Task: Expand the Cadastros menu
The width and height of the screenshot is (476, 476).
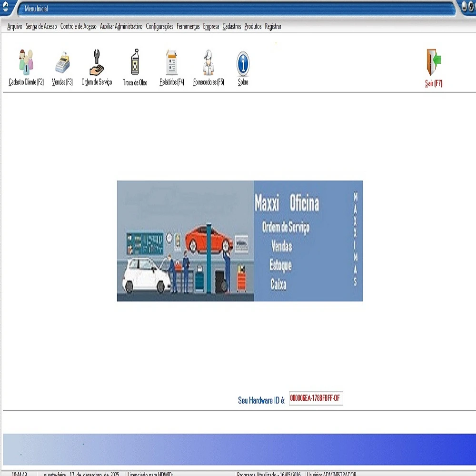Action: [232, 27]
